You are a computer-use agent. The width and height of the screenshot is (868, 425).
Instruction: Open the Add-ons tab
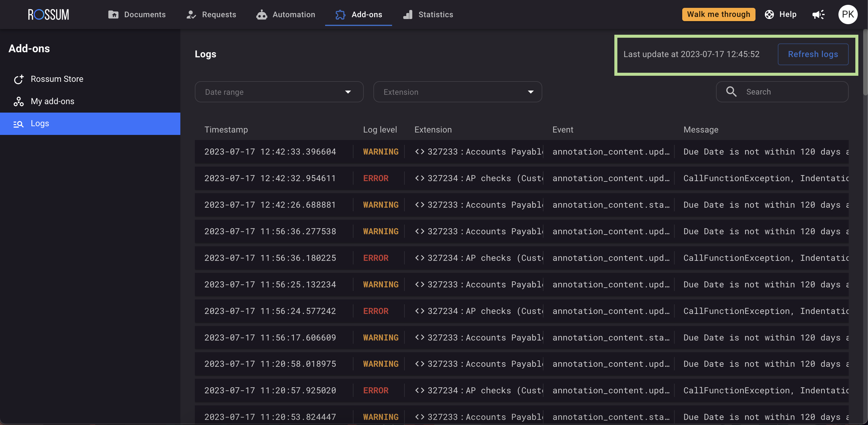[359, 14]
